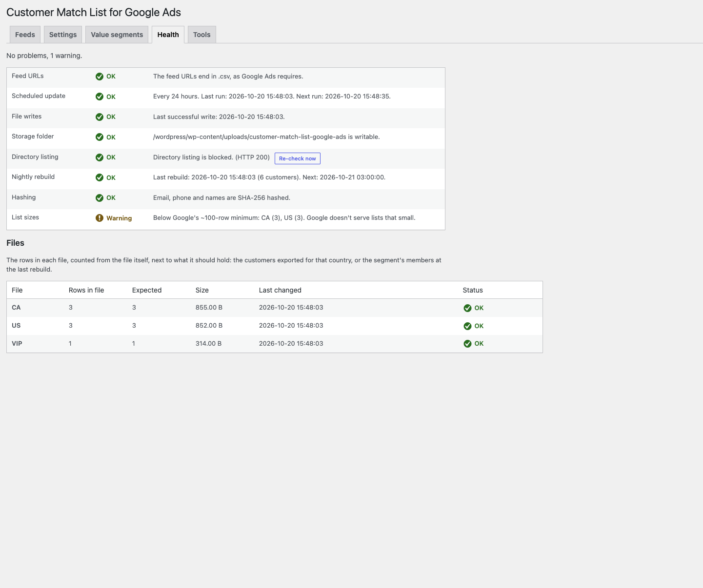
Task: Click the warning icon for List sizes
Action: tap(100, 218)
